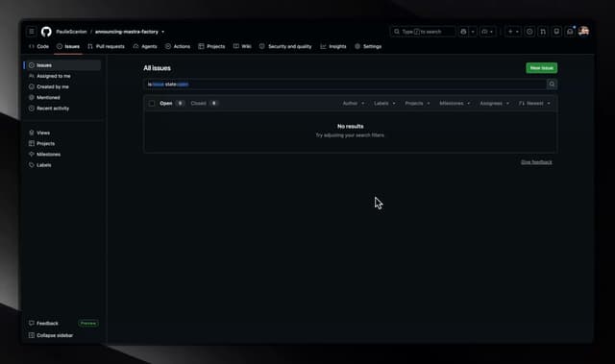Open the hamburger navigation menu
Image resolution: width=615 pixels, height=364 pixels.
click(32, 32)
